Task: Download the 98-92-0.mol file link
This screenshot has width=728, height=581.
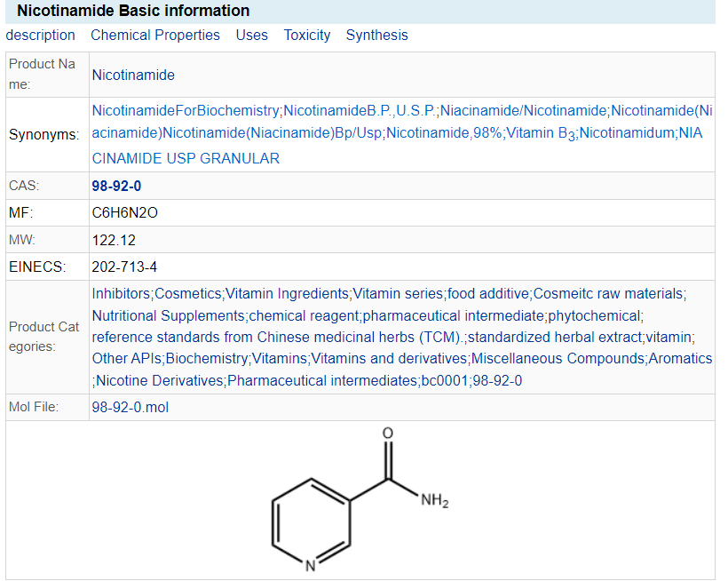Action: click(x=130, y=407)
